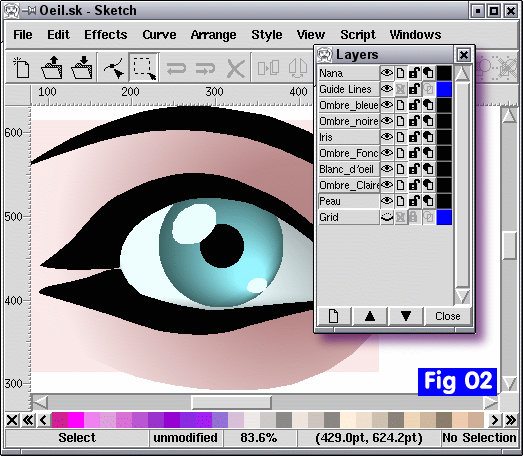Hide the Nana layer eye icon

click(387, 73)
